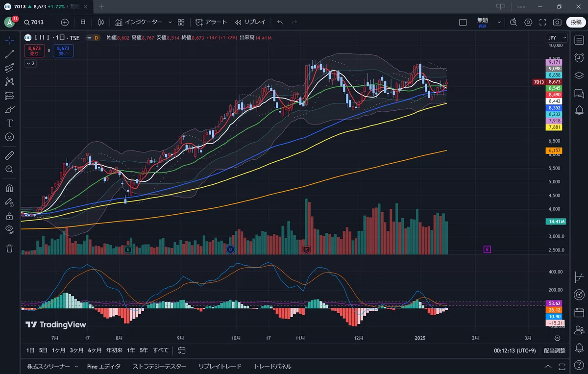Open the community people icon panel
The width and height of the screenshot is (588, 374).
pyautogui.click(x=579, y=329)
